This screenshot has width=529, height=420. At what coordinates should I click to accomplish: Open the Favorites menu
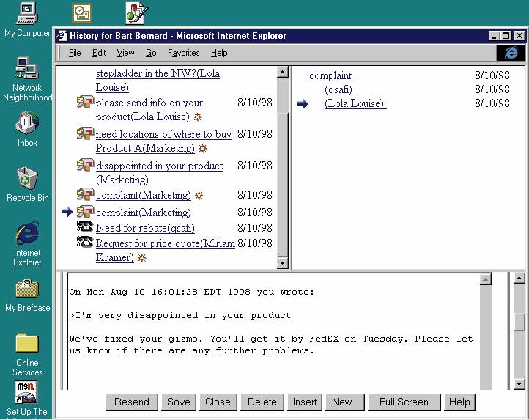(x=183, y=53)
